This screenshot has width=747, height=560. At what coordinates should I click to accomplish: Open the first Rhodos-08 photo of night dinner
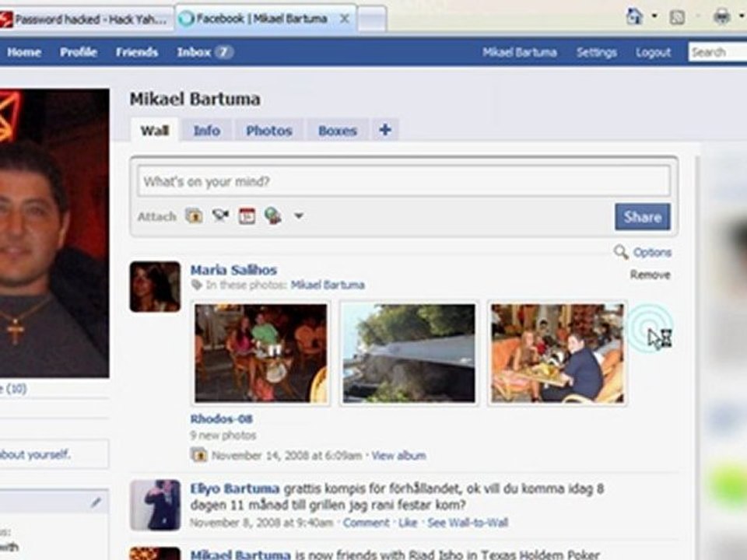261,353
